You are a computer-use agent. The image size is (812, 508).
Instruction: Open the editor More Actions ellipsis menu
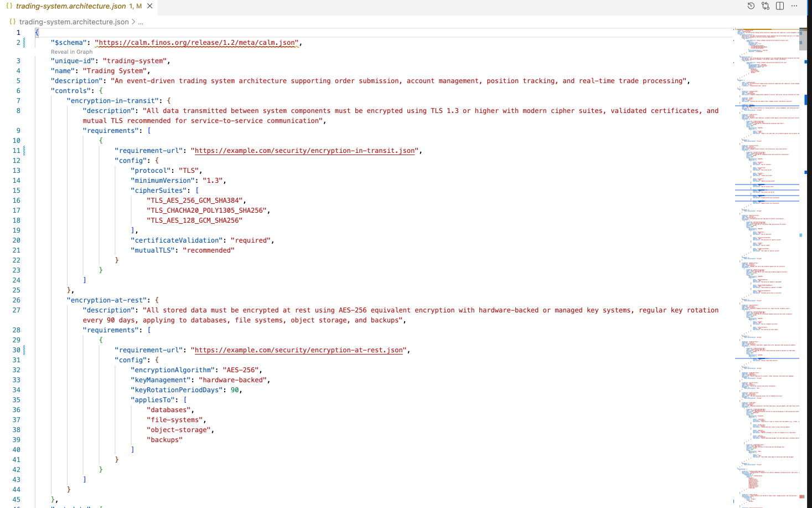[x=794, y=6]
